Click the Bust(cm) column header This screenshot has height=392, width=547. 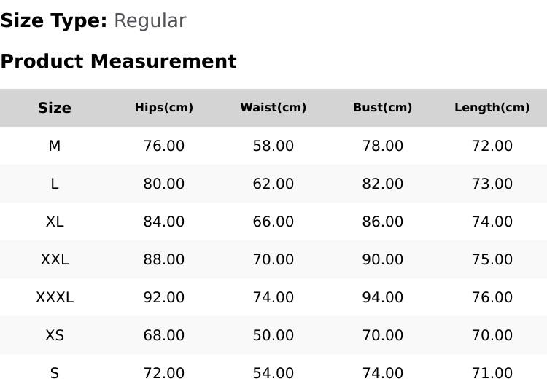click(383, 107)
